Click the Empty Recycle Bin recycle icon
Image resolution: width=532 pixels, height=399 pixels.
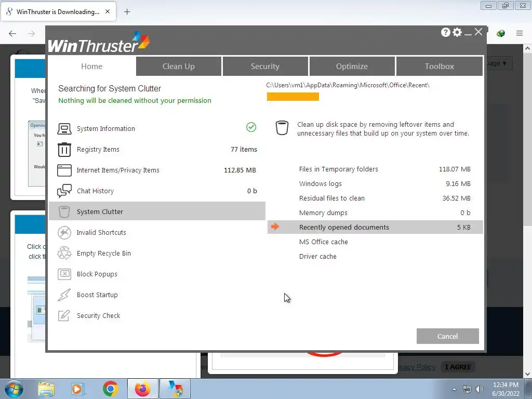pos(64,253)
